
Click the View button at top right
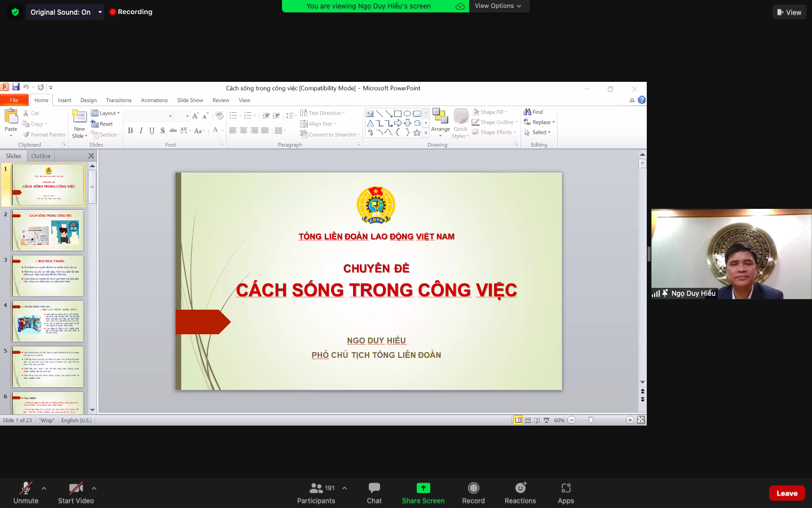tap(789, 12)
